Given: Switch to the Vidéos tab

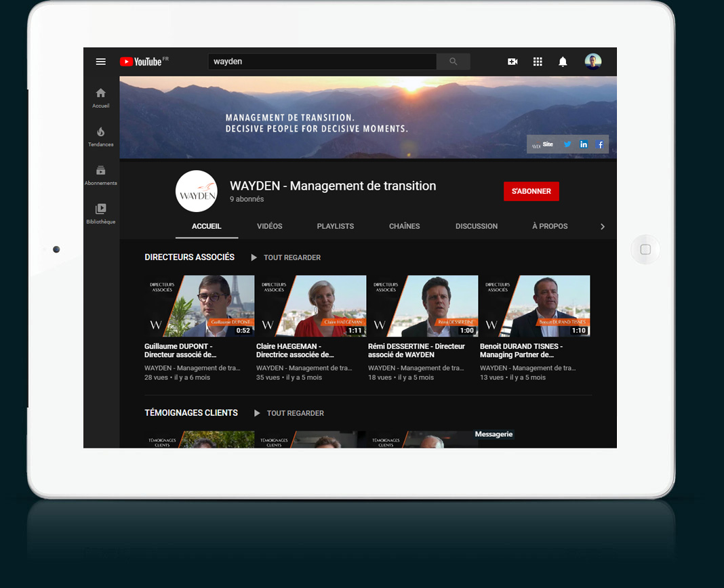Looking at the screenshot, I should coord(270,226).
